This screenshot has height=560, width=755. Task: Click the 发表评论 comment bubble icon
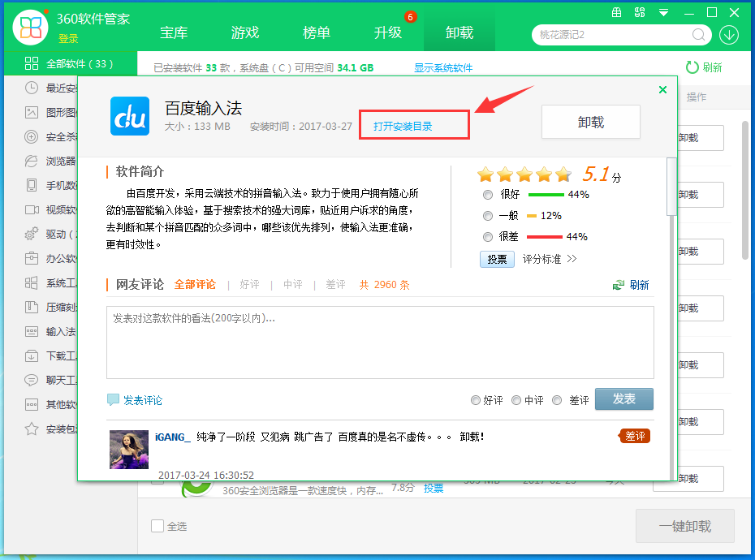[x=114, y=399]
